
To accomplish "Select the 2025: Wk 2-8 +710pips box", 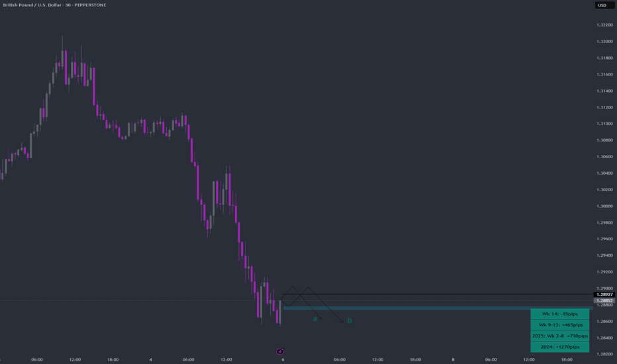I will click(x=560, y=336).
